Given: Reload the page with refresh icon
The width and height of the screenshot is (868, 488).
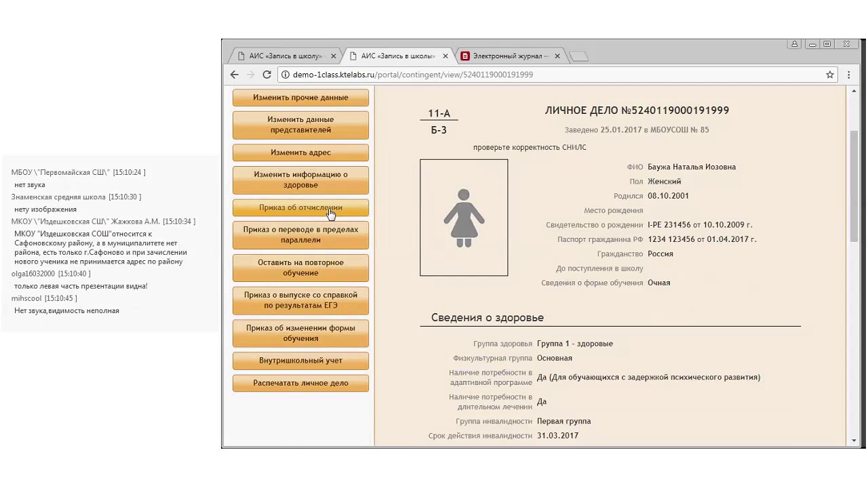Looking at the screenshot, I should point(267,75).
